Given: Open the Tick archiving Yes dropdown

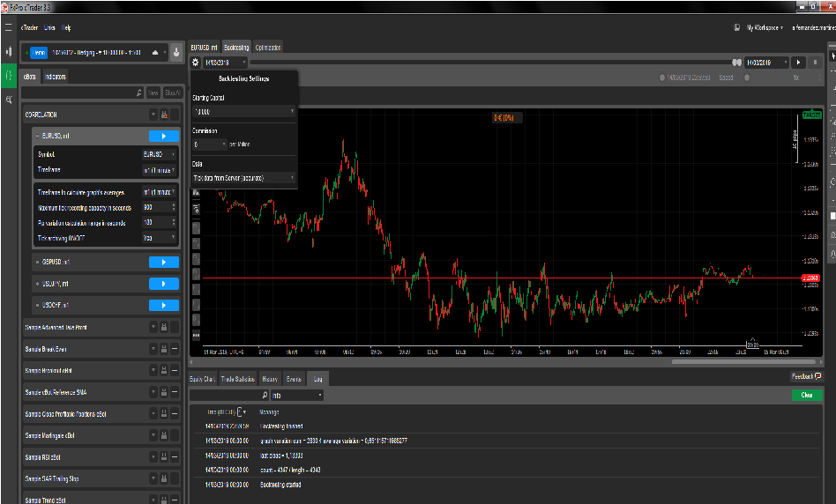Looking at the screenshot, I should pyautogui.click(x=160, y=238).
